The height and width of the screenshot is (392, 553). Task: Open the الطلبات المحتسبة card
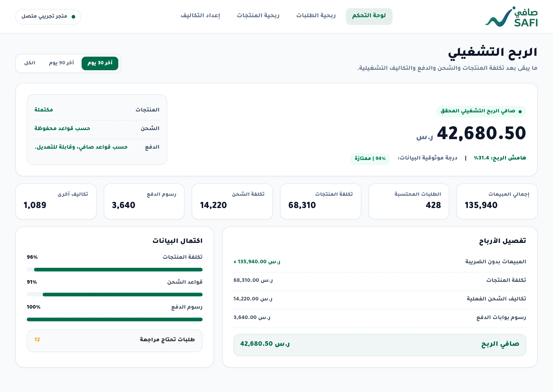[x=409, y=201]
